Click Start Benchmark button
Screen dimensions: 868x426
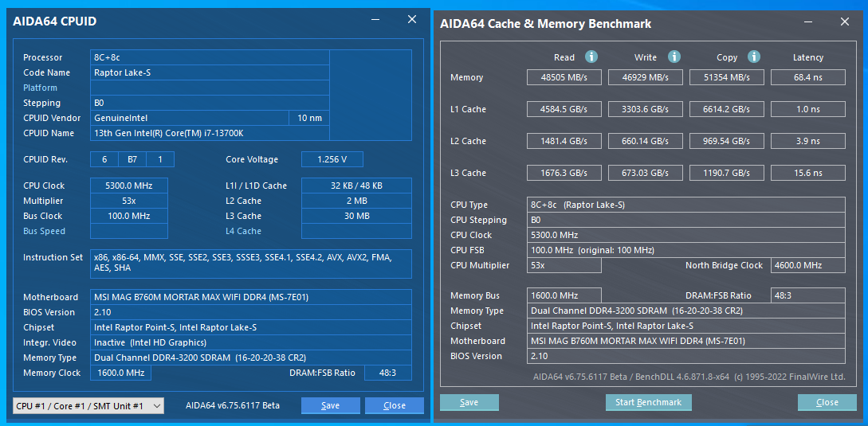(x=649, y=402)
